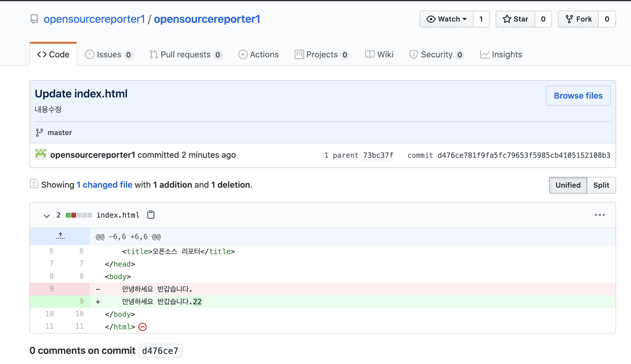Screen dimensions: 631x364
Task: Click the repository book icon
Action: coord(34,19)
